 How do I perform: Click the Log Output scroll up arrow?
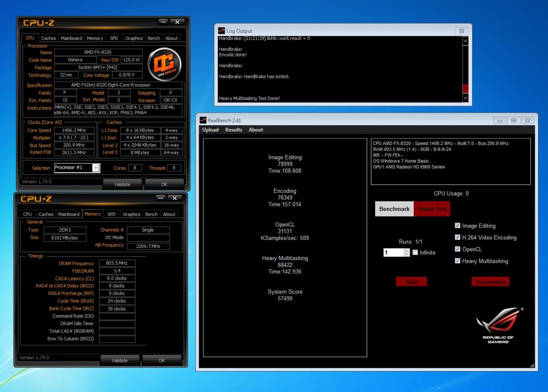(466, 41)
